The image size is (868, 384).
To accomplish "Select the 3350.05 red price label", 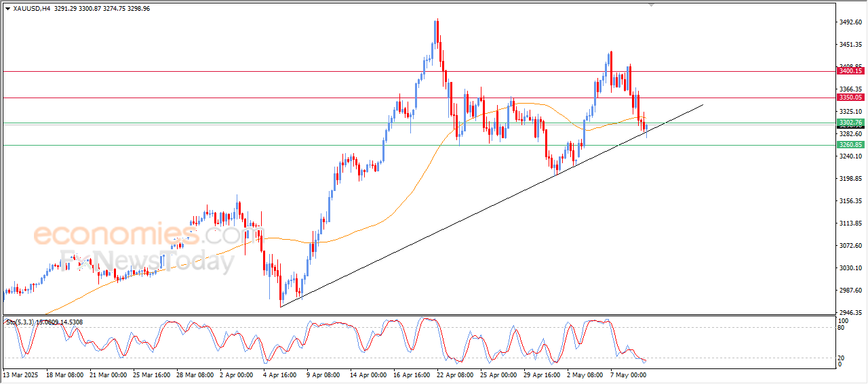I will (x=850, y=98).
